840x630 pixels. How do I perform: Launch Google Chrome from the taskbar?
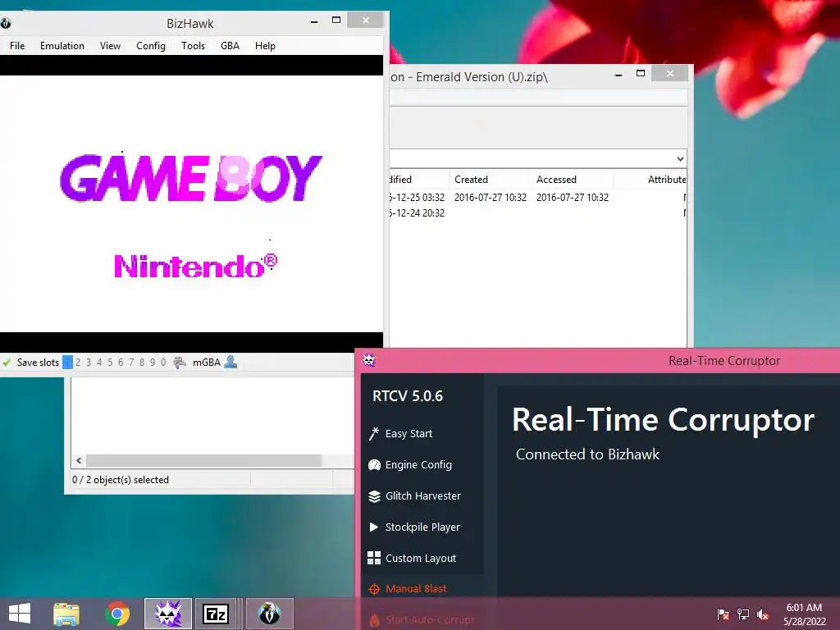pos(117,614)
